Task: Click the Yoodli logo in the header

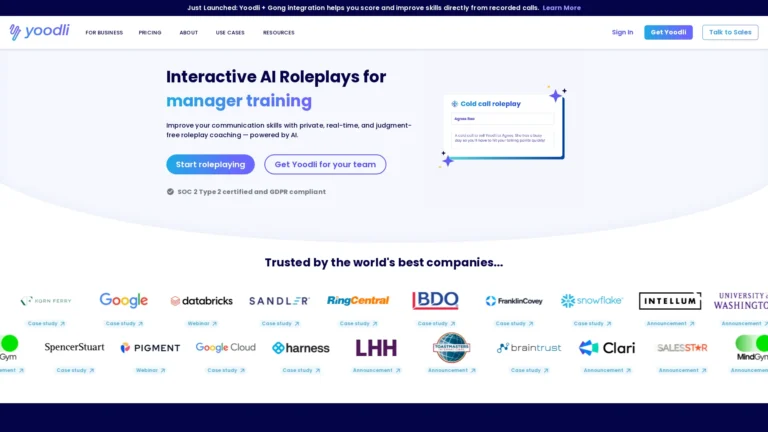Action: point(39,32)
